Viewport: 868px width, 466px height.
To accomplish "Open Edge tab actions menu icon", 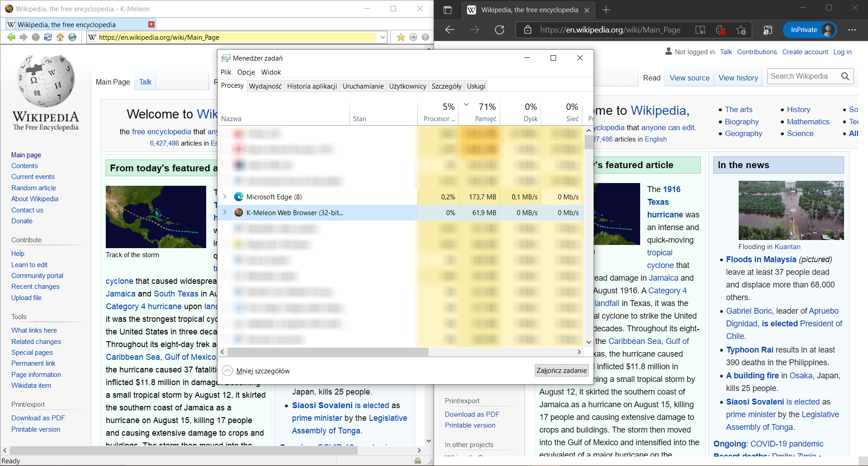I will [448, 10].
